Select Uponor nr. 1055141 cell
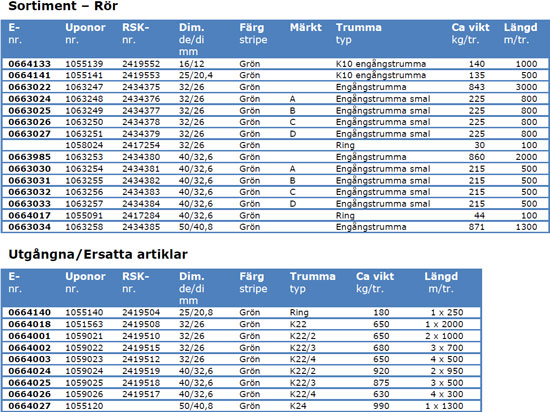550x412 pixels. pos(84,75)
